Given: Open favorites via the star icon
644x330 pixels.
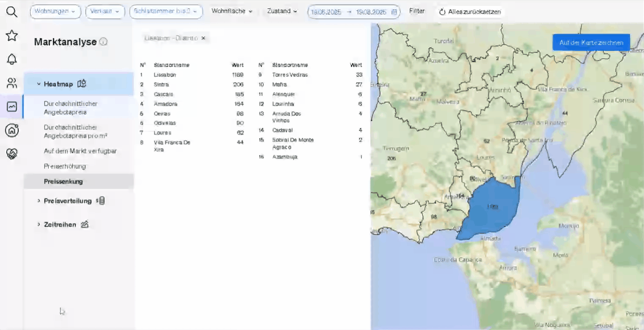Looking at the screenshot, I should click(12, 36).
